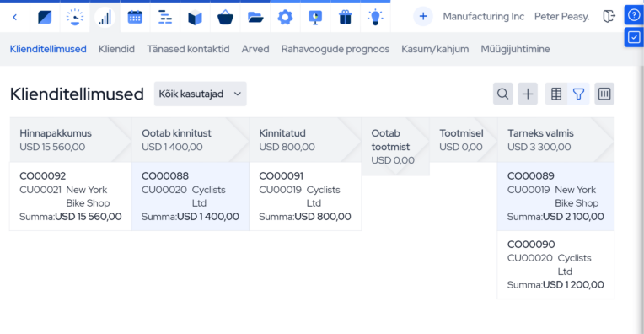Open the Gantt schedule lines icon
Viewport: 644px width, 334px height.
[165, 17]
